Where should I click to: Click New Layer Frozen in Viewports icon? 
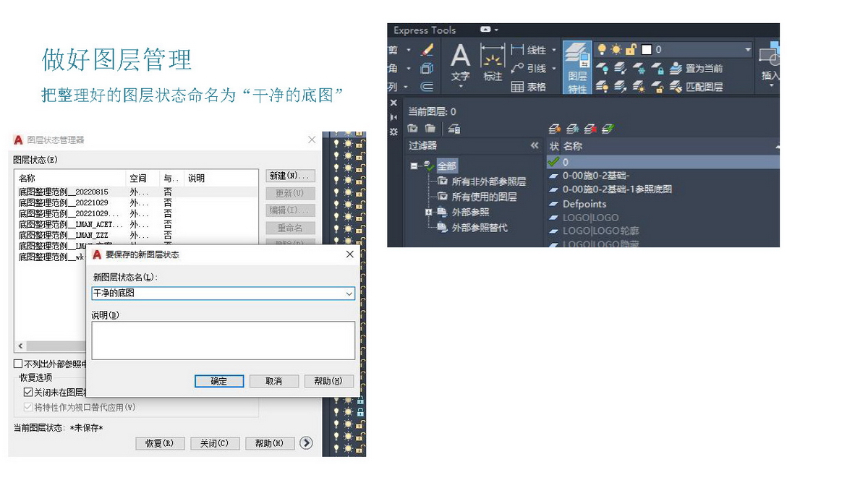[572, 129]
